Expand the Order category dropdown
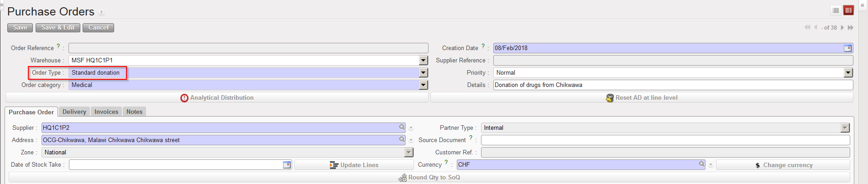868x184 pixels. [x=424, y=85]
